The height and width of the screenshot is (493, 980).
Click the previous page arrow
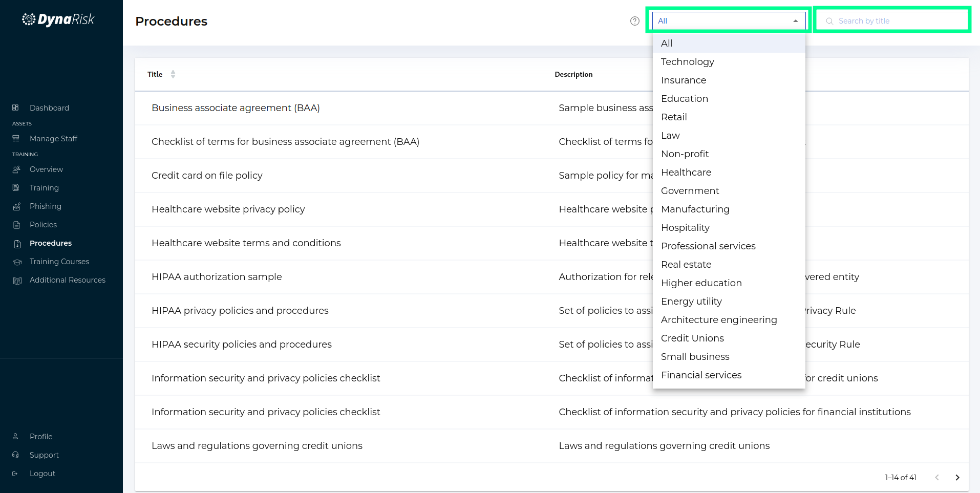click(x=937, y=477)
